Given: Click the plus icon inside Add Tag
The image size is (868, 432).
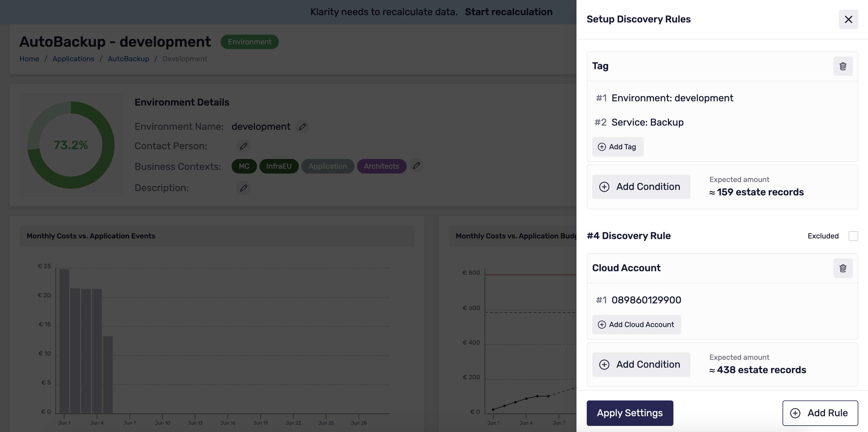Looking at the screenshot, I should (602, 147).
